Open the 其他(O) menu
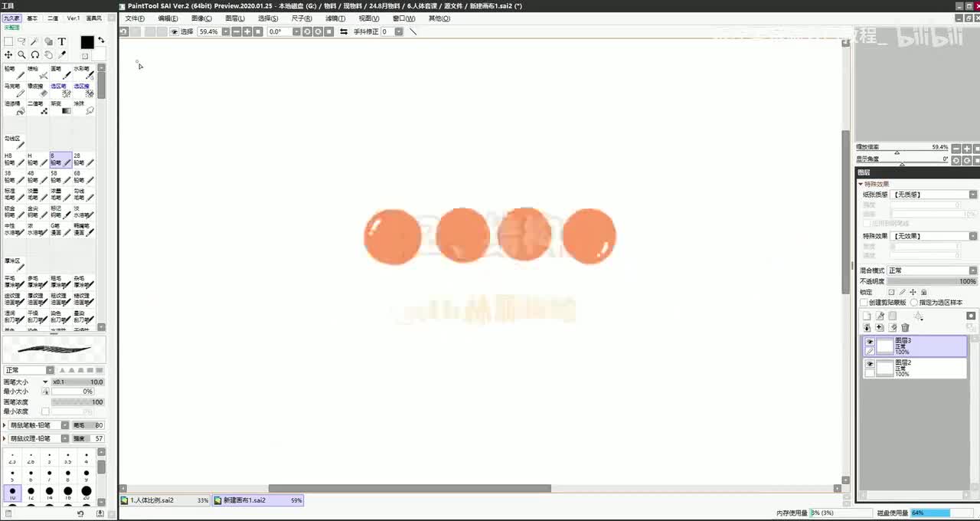This screenshot has height=521, width=980. [x=439, y=18]
